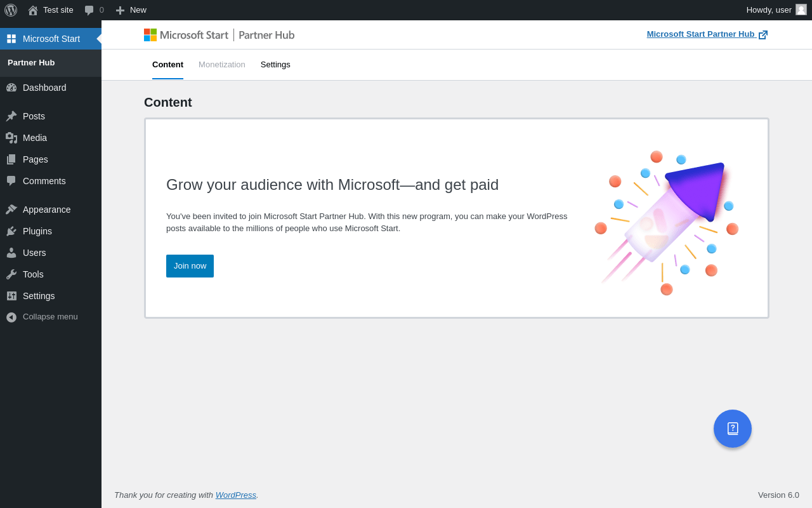Click the Microsoft Start sidebar label
Screen dimensions: 812x508
[x=51, y=39]
